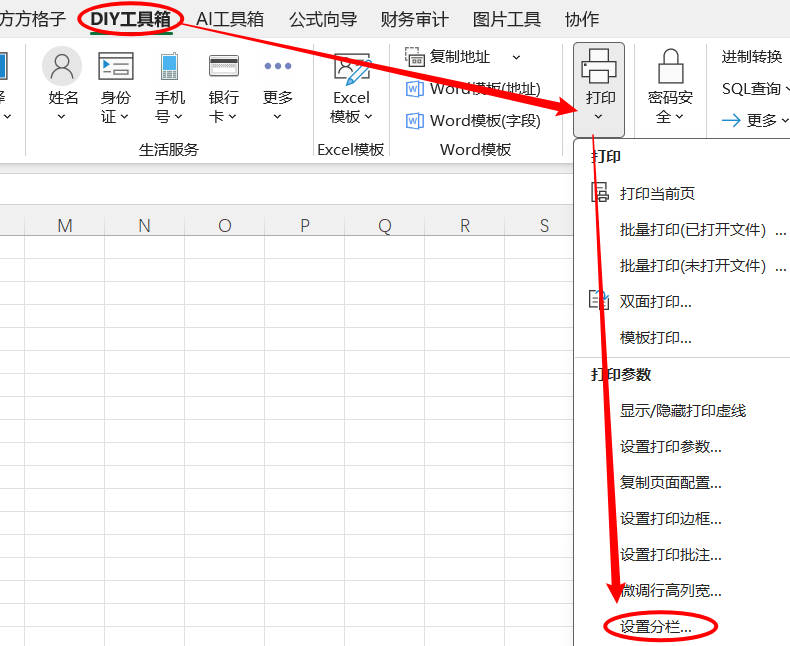Choose 双面打印 menu entry
Screen dimensions: 790x646
click(655, 301)
